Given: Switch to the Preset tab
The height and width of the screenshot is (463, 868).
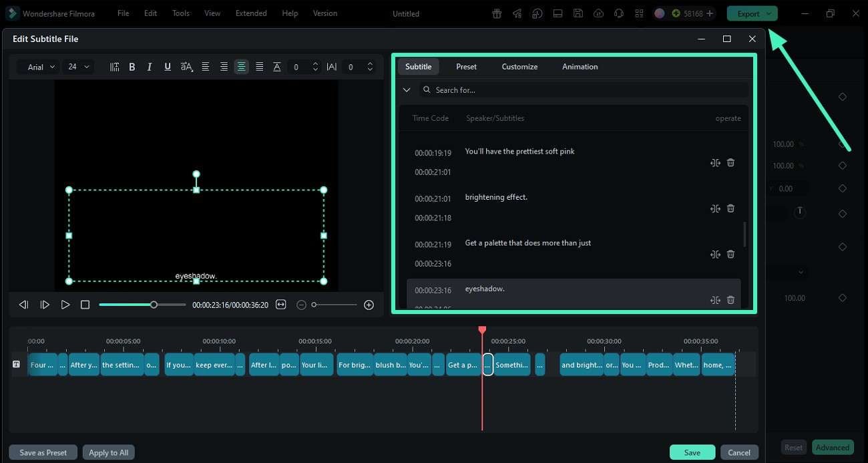Looking at the screenshot, I should pos(466,67).
